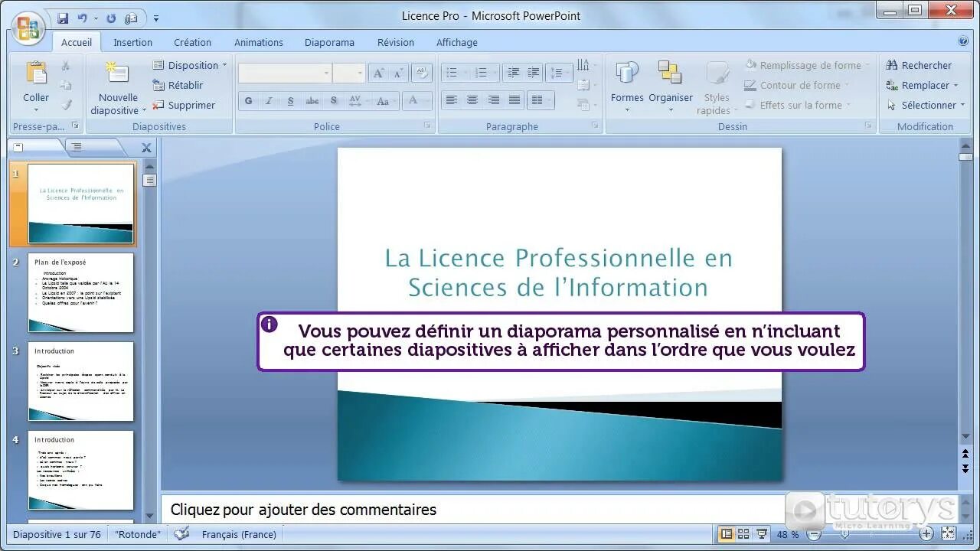The image size is (980, 551).
Task: Open the font size combo box
Action: [x=349, y=73]
